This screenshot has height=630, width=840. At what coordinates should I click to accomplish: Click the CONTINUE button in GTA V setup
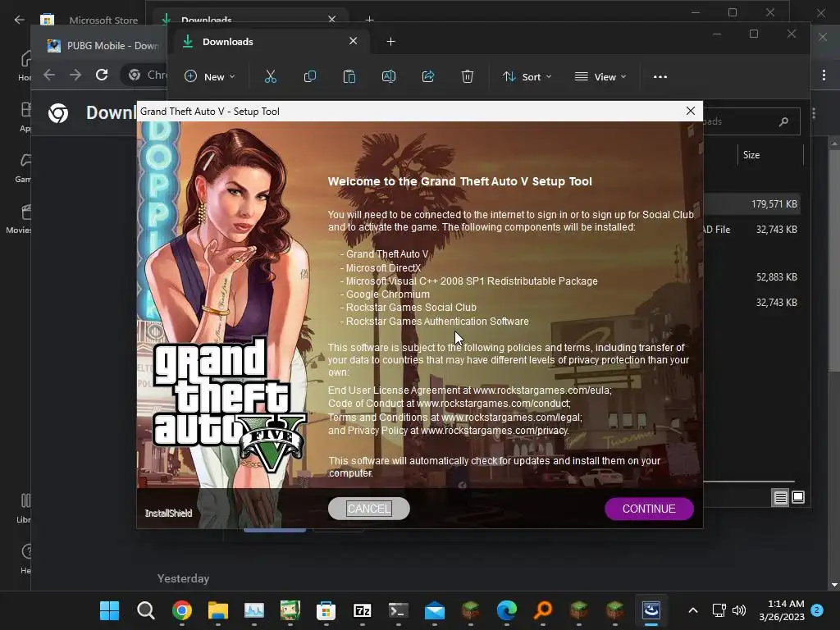tap(649, 509)
